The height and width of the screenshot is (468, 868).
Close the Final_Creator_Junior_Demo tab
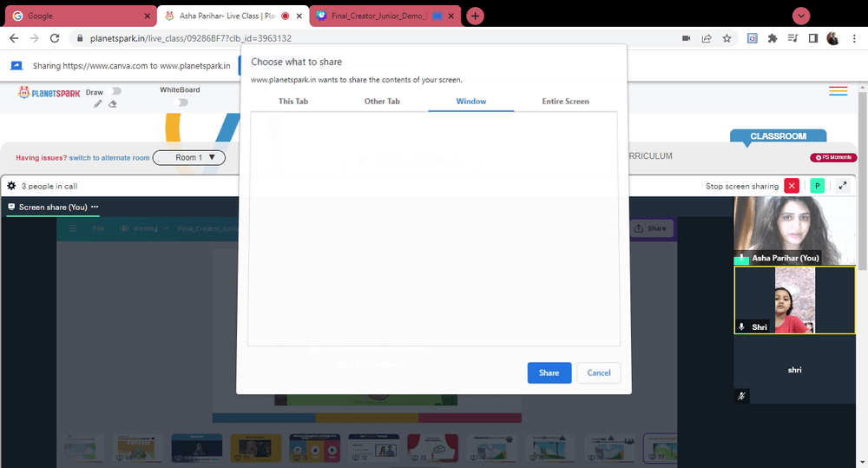(x=451, y=16)
